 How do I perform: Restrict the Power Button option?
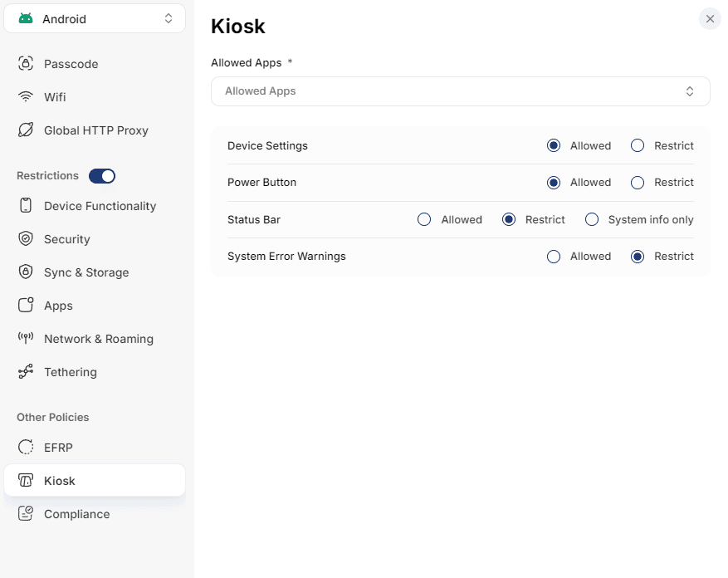(638, 183)
